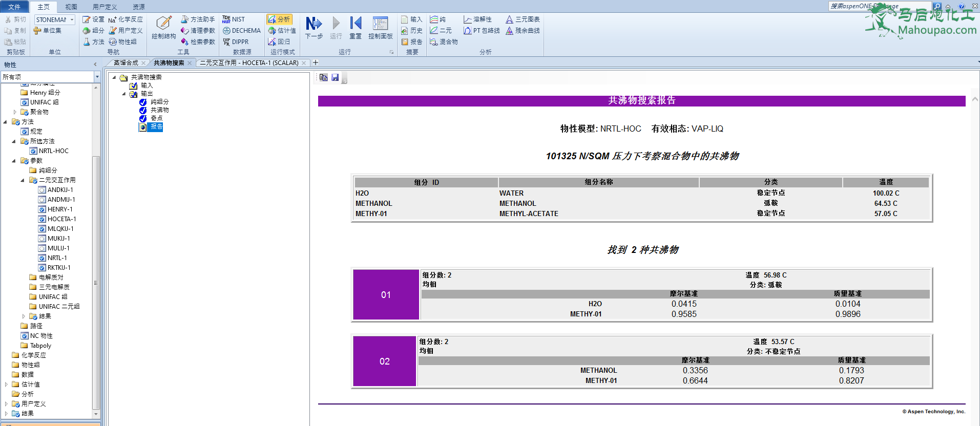
Task: Open PT 包络线 envelope analysis
Action: tap(482, 31)
